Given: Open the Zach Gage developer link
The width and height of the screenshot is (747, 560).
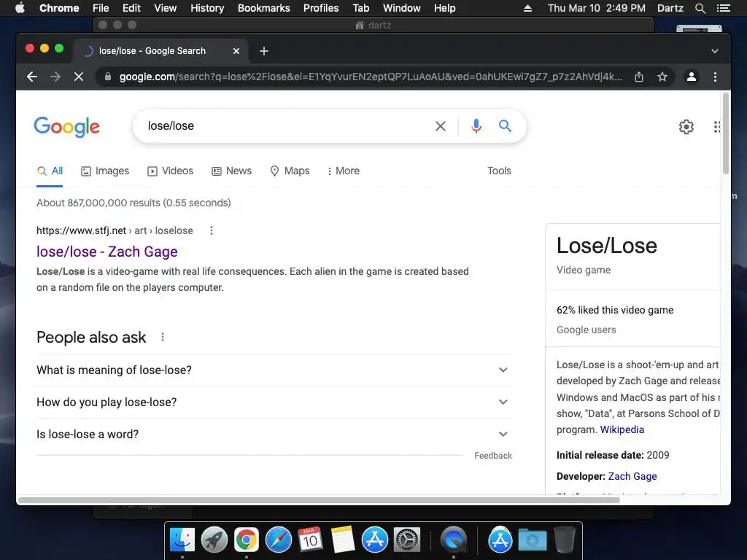Looking at the screenshot, I should pyautogui.click(x=632, y=476).
